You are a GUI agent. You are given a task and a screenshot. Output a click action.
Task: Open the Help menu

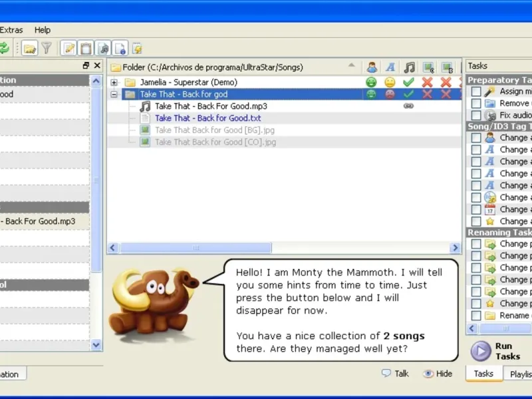(43, 30)
